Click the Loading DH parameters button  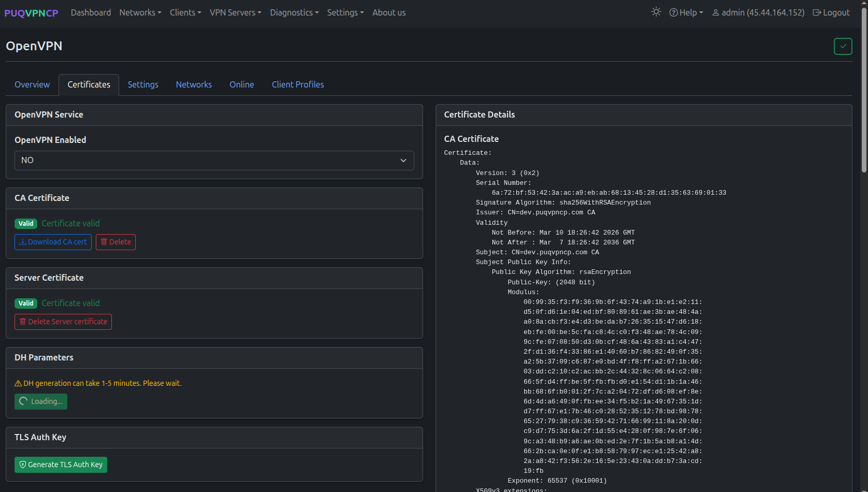click(x=41, y=401)
